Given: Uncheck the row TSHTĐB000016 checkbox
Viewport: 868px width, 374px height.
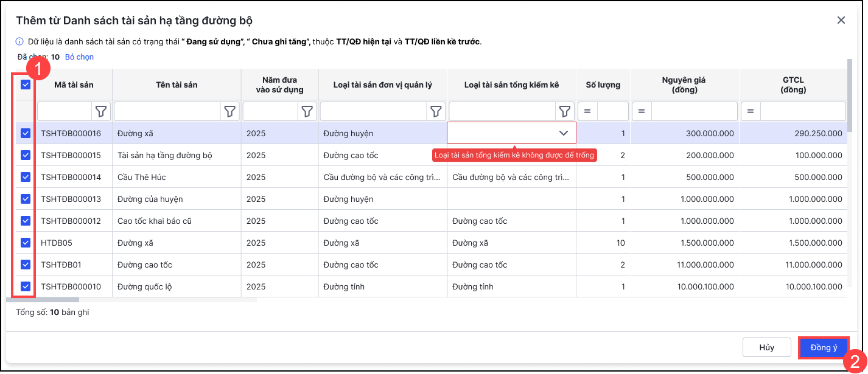Looking at the screenshot, I should 26,133.
